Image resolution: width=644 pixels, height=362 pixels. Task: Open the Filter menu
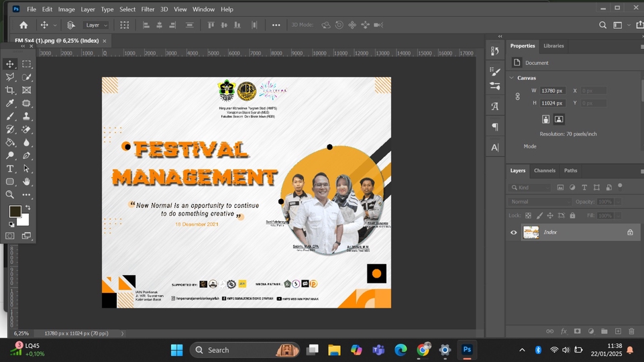[x=148, y=9]
